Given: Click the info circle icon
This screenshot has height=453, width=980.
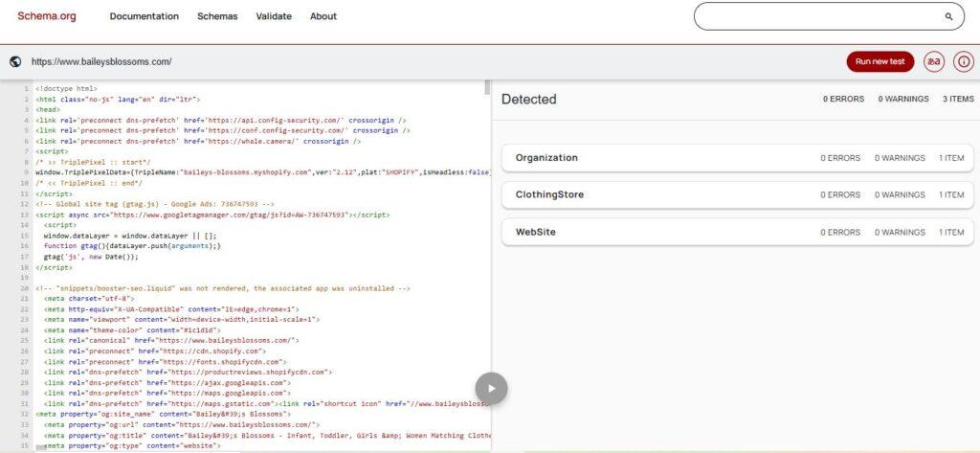Looking at the screenshot, I should pos(964,62).
